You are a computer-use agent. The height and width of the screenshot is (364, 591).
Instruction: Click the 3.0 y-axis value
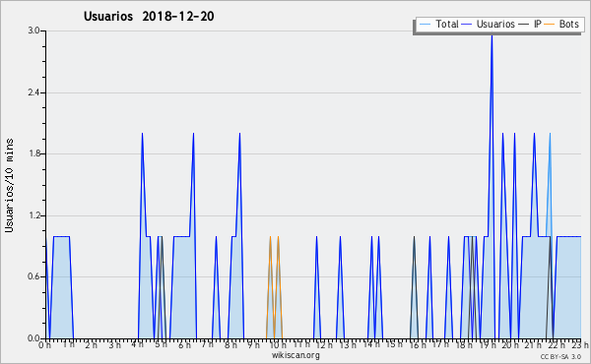tap(33, 30)
